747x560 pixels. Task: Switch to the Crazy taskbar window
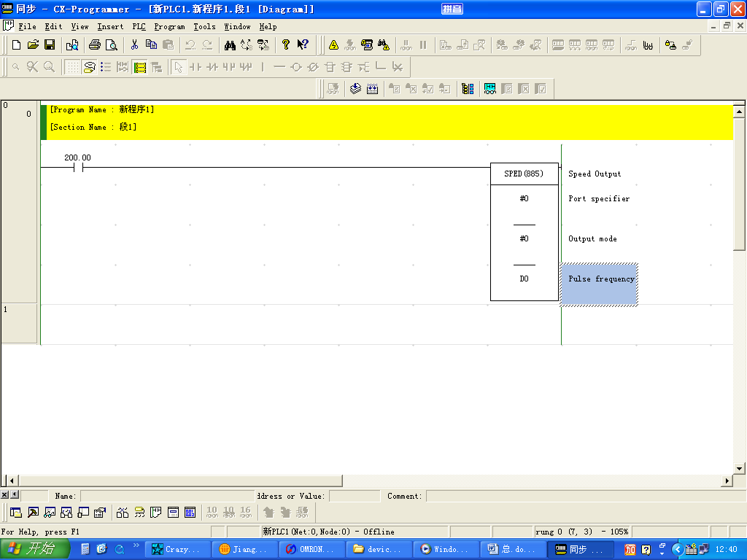point(177,550)
